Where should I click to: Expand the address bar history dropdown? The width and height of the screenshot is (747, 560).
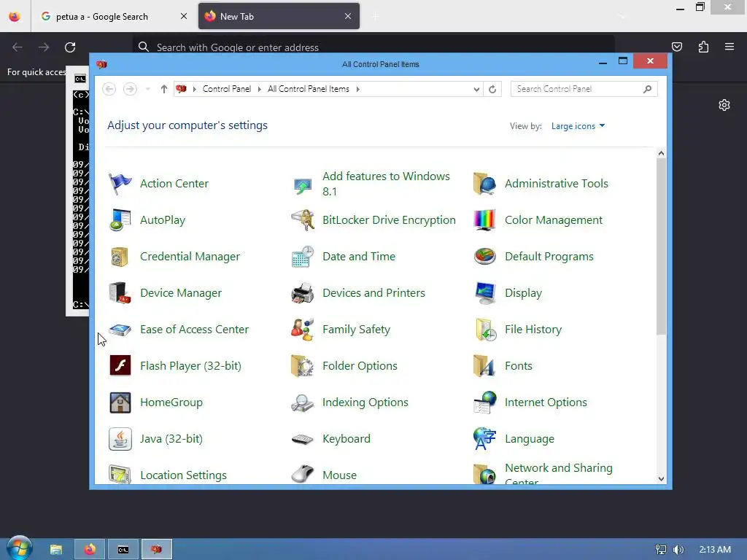[476, 89]
